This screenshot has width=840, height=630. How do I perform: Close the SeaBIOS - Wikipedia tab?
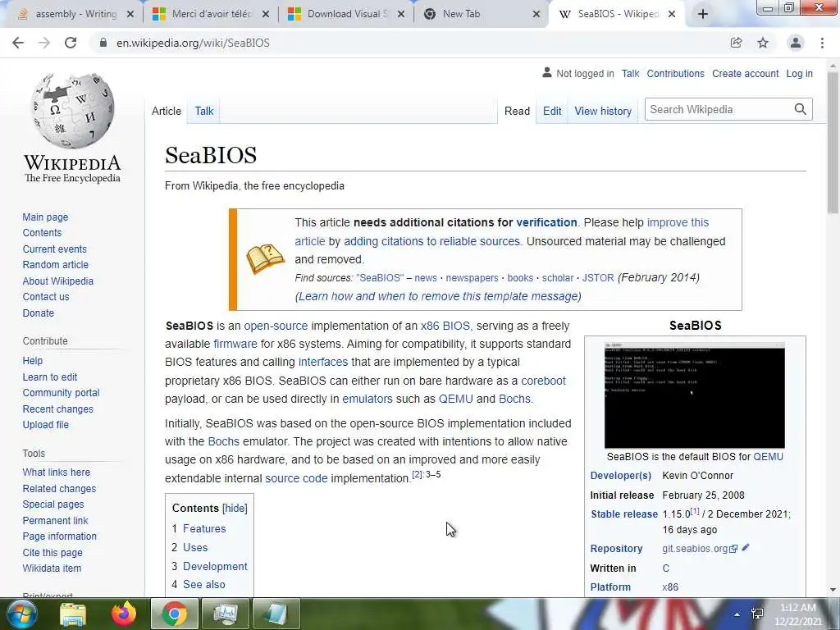tap(672, 15)
